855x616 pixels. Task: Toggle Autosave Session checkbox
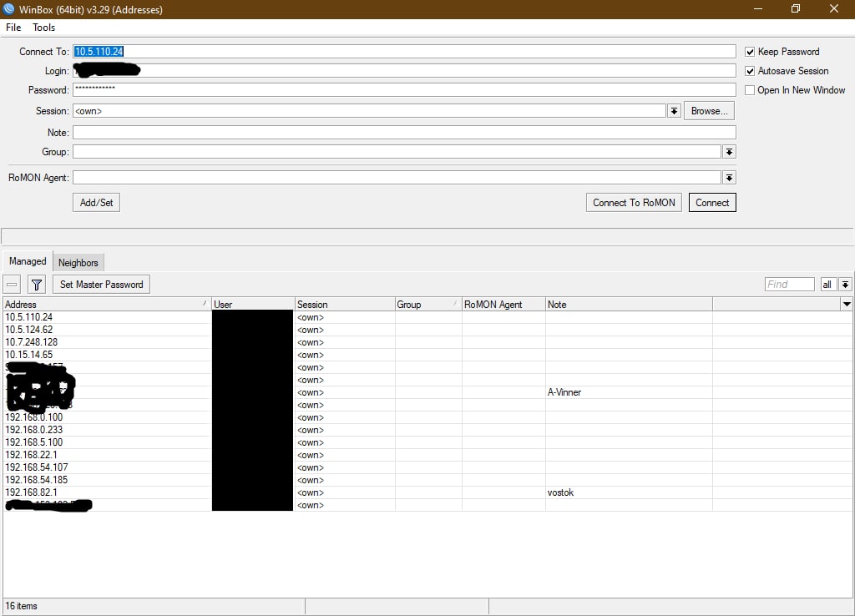tap(750, 71)
